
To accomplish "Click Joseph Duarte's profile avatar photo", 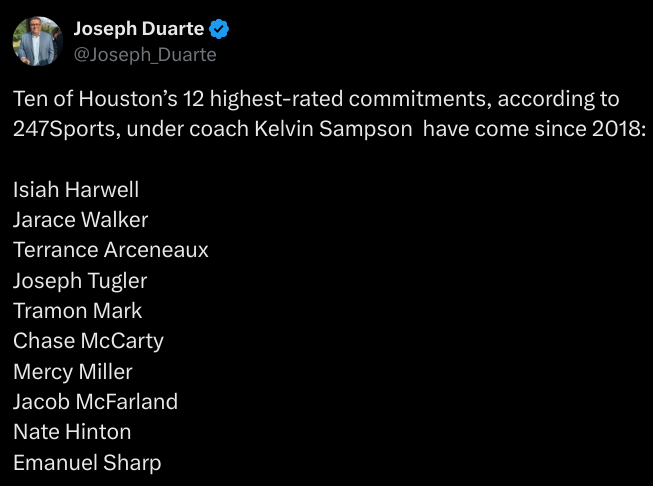I will click(x=38, y=41).
